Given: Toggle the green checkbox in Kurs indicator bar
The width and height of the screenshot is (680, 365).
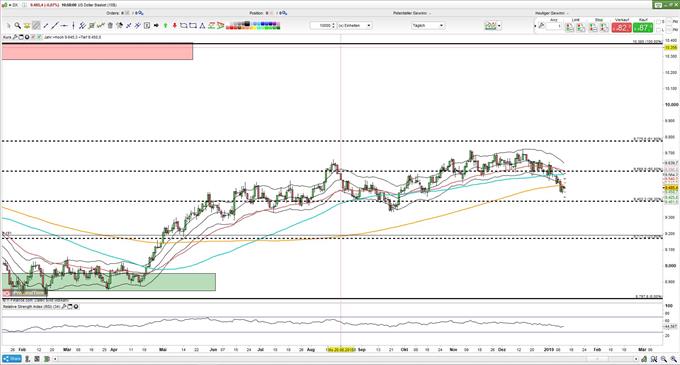Looking at the screenshot, I should click(39, 37).
